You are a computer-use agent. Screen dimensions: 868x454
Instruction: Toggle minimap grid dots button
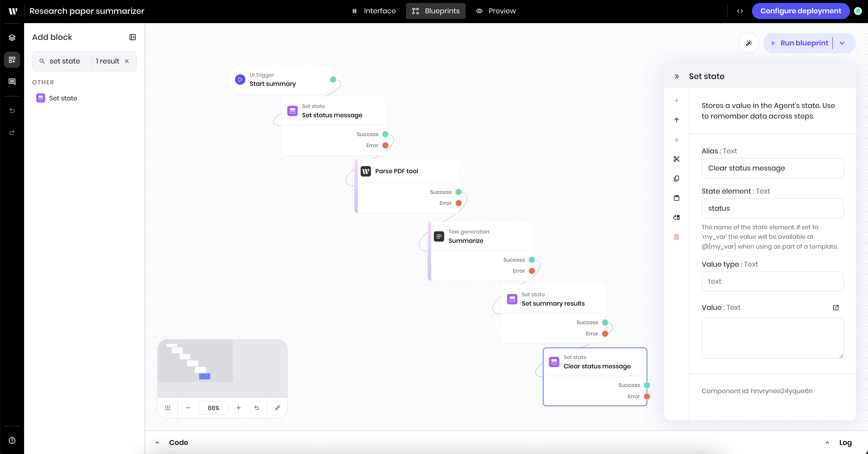point(168,408)
